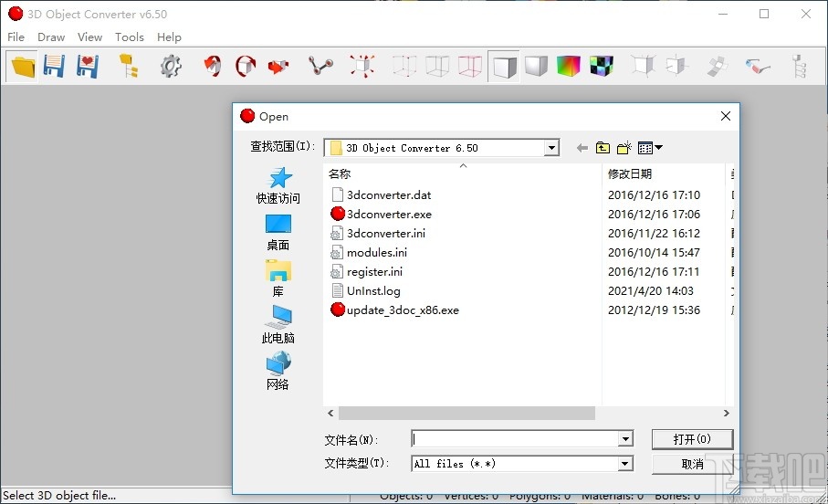
Task: Click the cube with axis lines icon
Action: [x=644, y=67]
